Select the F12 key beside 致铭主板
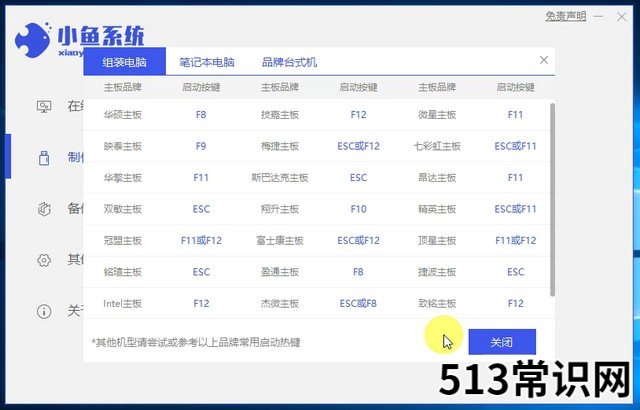Screen dimensions: 640x410 pos(515,304)
